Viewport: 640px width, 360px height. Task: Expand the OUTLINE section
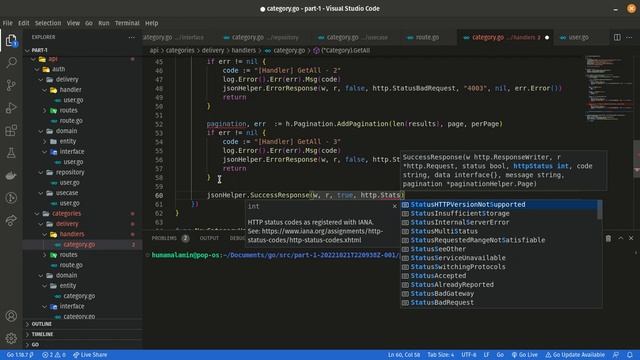point(42,324)
